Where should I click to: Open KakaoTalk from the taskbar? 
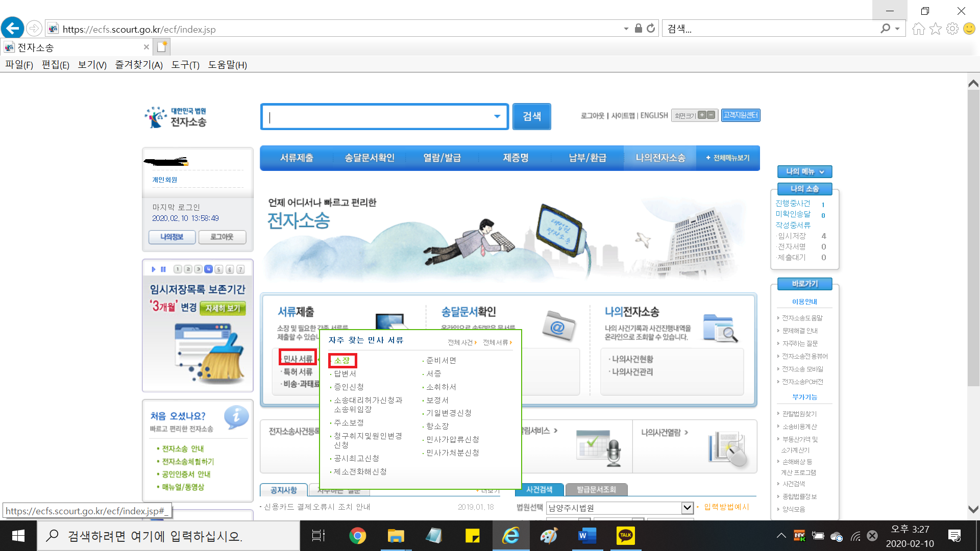625,536
